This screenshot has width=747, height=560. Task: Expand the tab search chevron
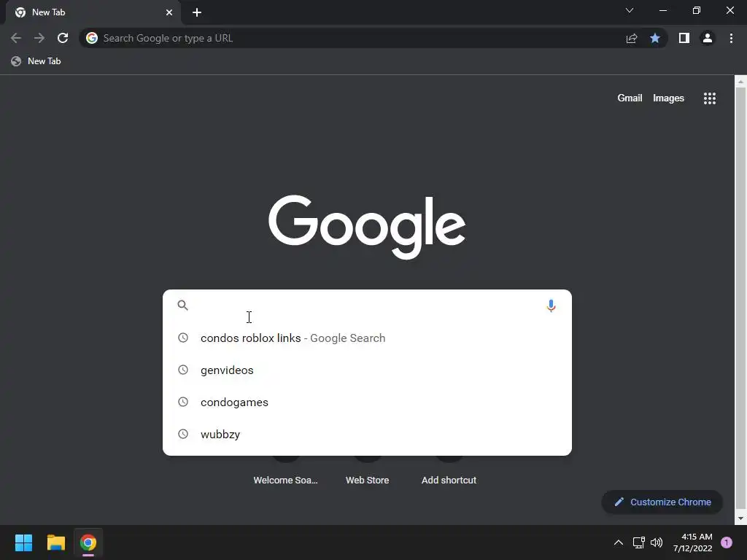click(x=630, y=10)
